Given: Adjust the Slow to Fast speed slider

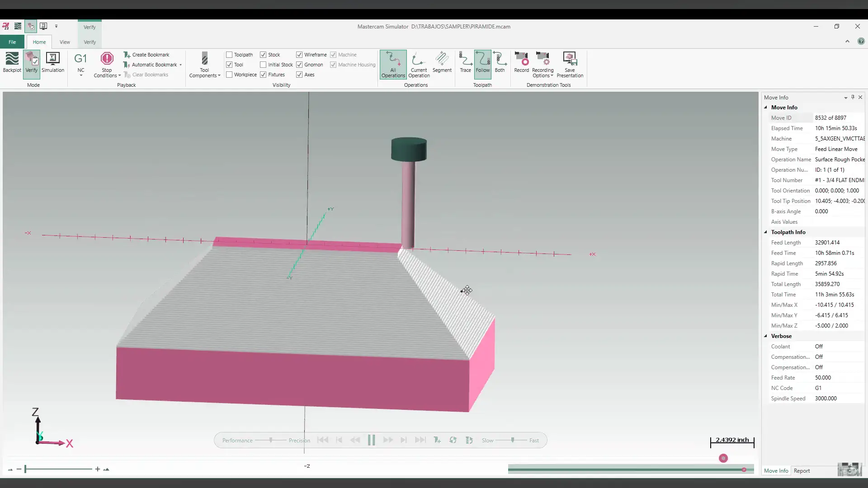Looking at the screenshot, I should [512, 440].
